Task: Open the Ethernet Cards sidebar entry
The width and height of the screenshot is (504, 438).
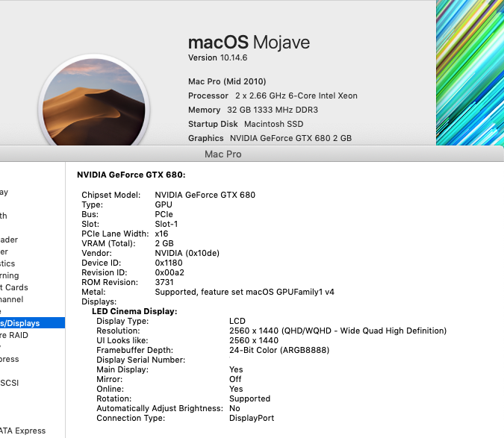Action: [x=14, y=287]
